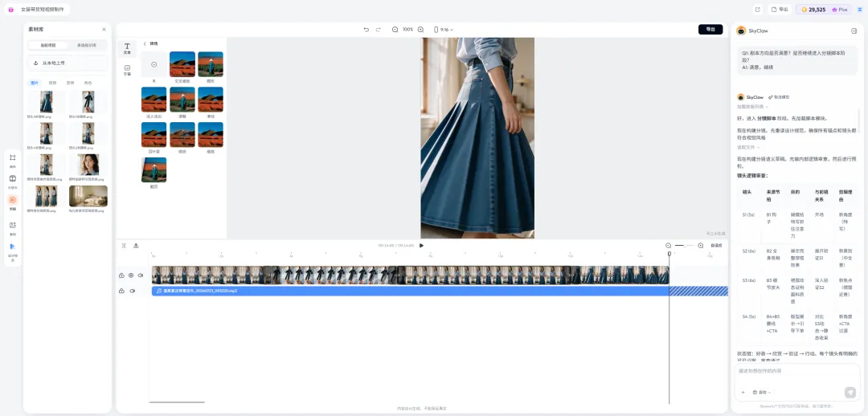Select the 字幕 subtitle tool
868x416 pixels.
(127, 70)
